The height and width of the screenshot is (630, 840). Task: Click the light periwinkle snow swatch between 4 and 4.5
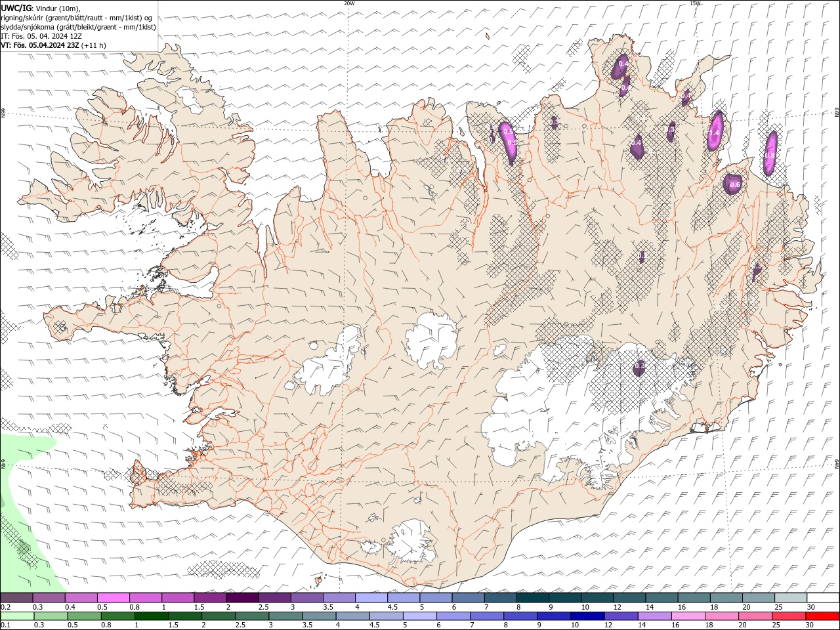(371, 598)
